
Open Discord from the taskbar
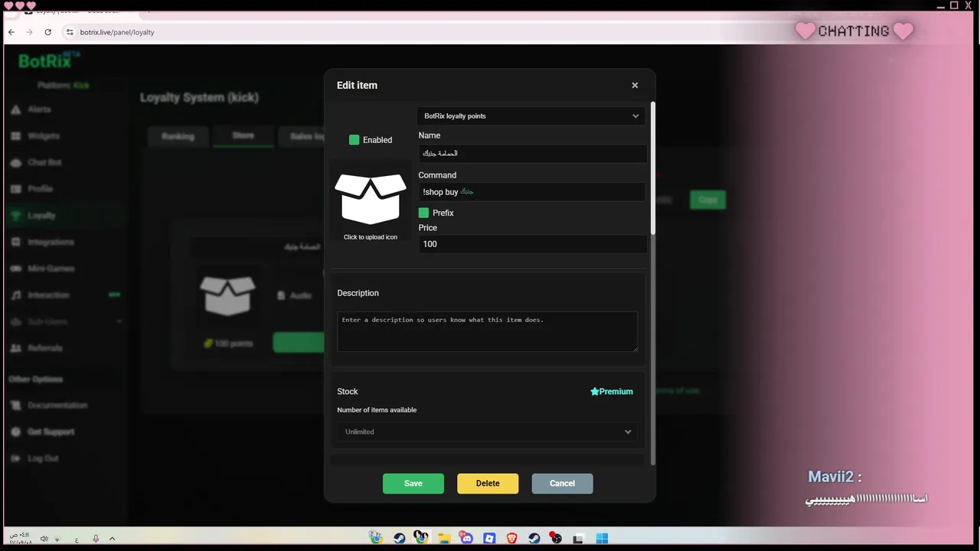(x=467, y=538)
